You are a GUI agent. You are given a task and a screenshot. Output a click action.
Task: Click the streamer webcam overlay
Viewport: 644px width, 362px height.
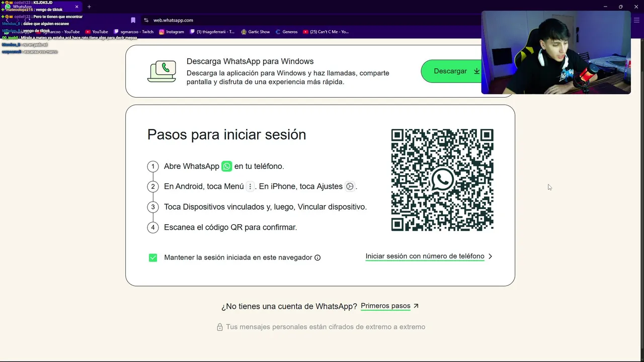[x=556, y=52]
